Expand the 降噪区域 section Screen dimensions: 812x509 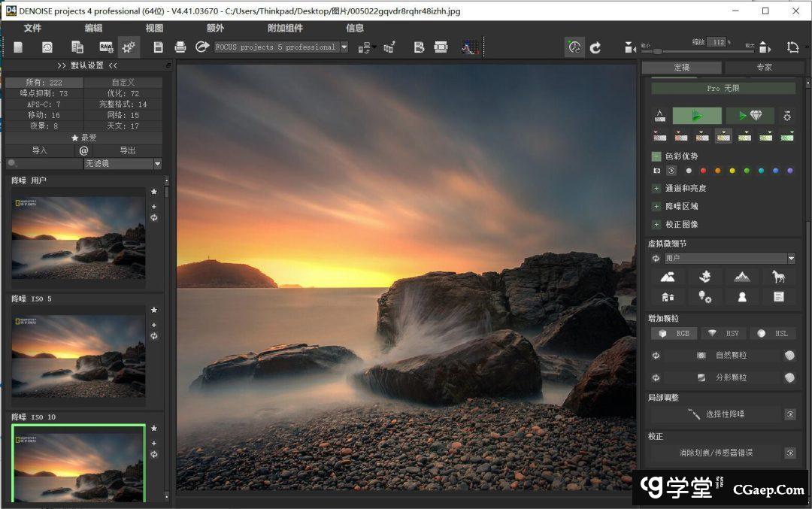(656, 206)
